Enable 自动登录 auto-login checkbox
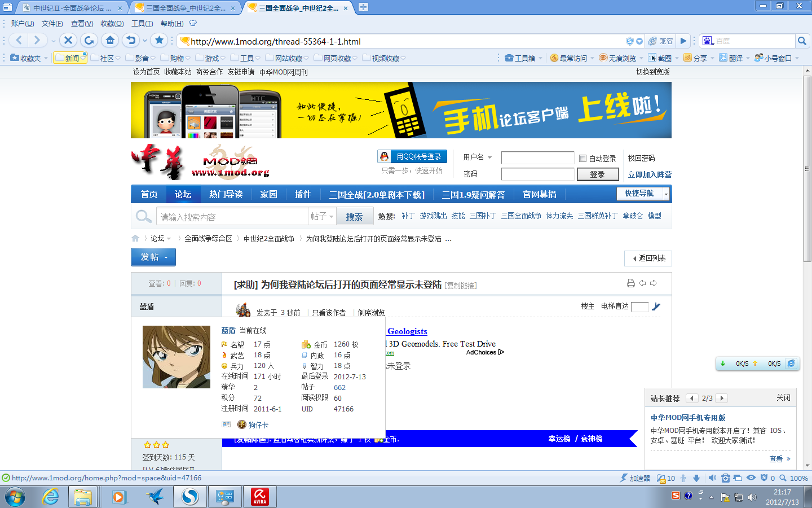 coord(582,158)
